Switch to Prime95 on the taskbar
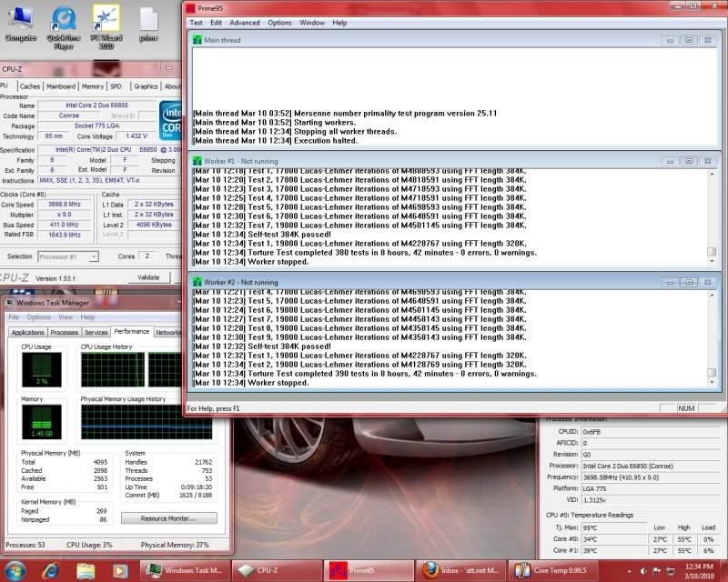The width and height of the screenshot is (728, 582). 369,570
